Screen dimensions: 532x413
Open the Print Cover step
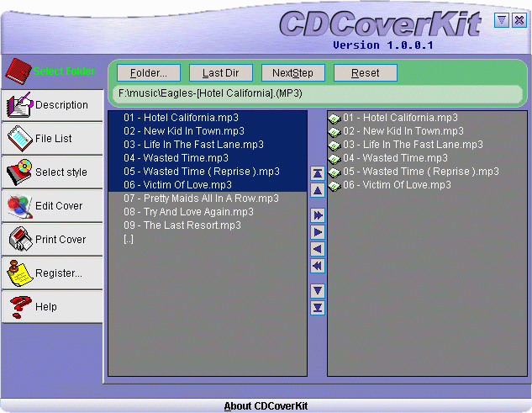(x=53, y=240)
